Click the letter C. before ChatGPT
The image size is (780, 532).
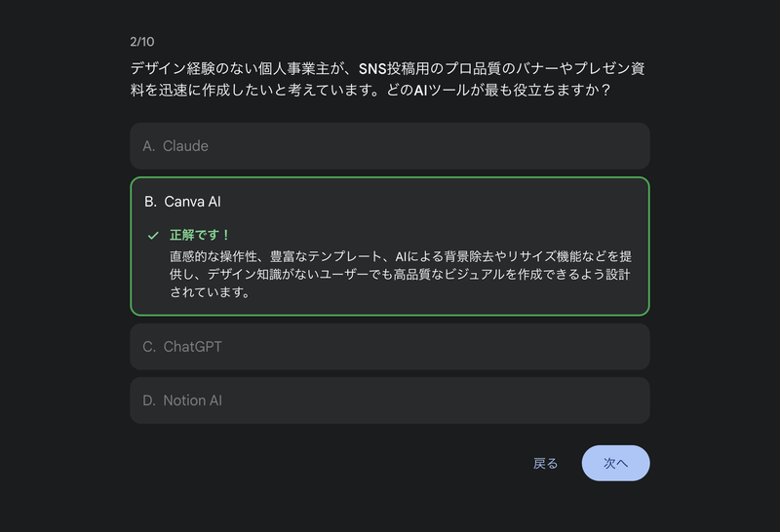coord(149,347)
